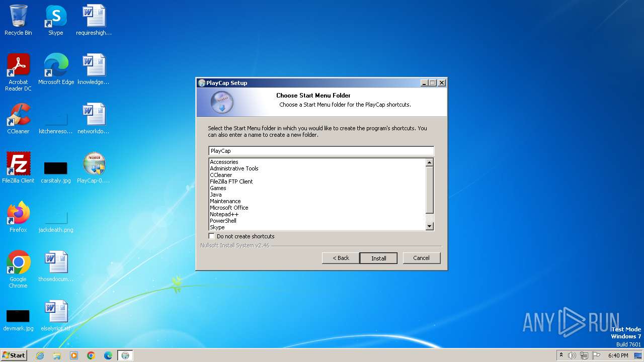This screenshot has height=362, width=644.
Task: Click the folder list scrollbar thumb
Action: pos(429,190)
